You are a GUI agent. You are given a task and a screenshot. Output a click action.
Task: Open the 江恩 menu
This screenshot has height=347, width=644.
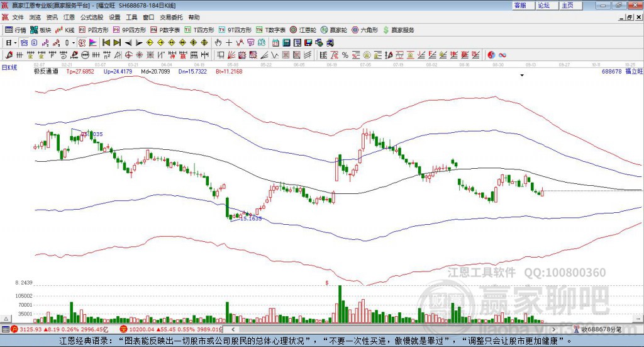(x=69, y=17)
